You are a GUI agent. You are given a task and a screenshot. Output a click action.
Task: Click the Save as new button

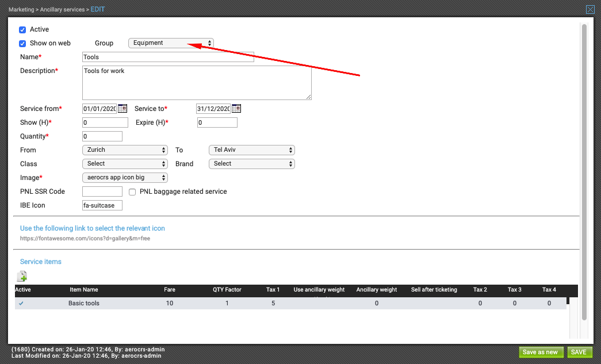(x=541, y=352)
